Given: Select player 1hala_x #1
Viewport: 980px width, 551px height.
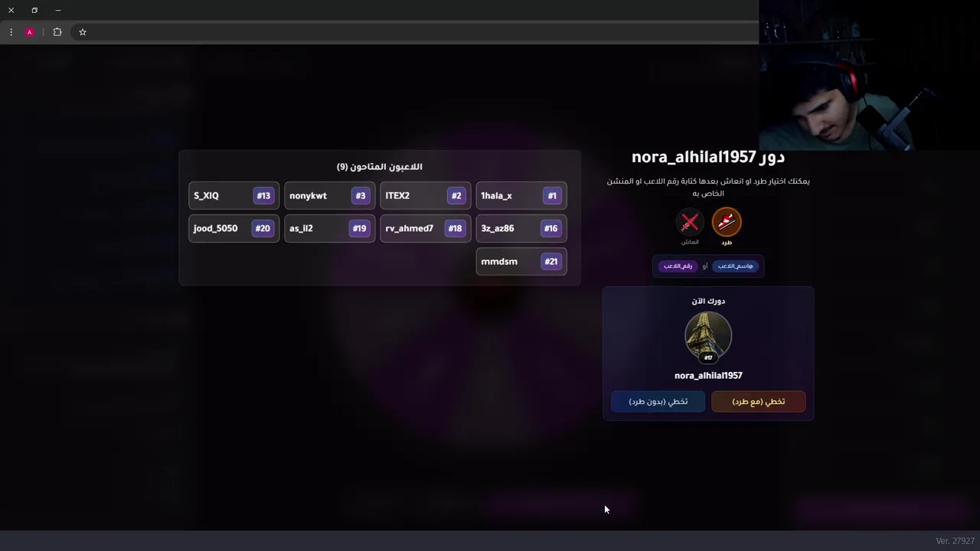Looking at the screenshot, I should click(x=521, y=196).
